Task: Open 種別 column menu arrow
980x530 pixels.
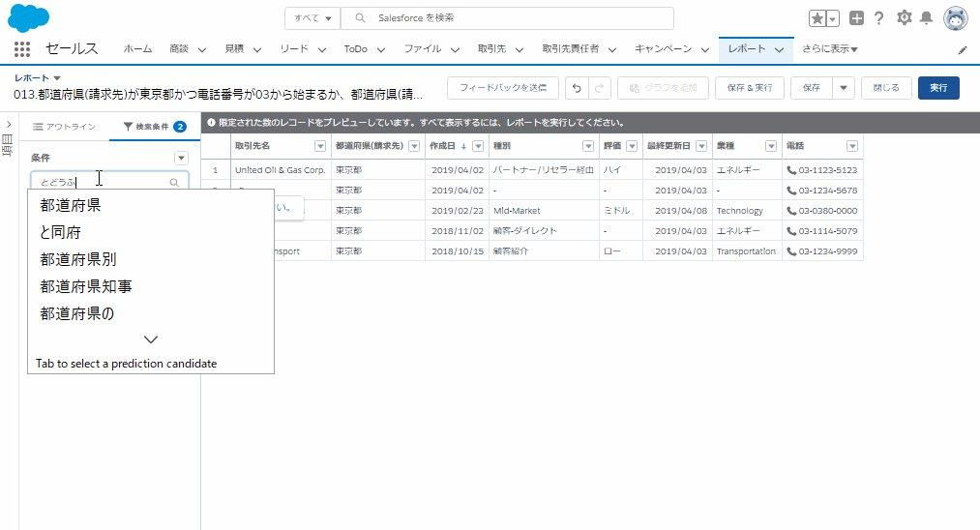Action: click(x=588, y=146)
